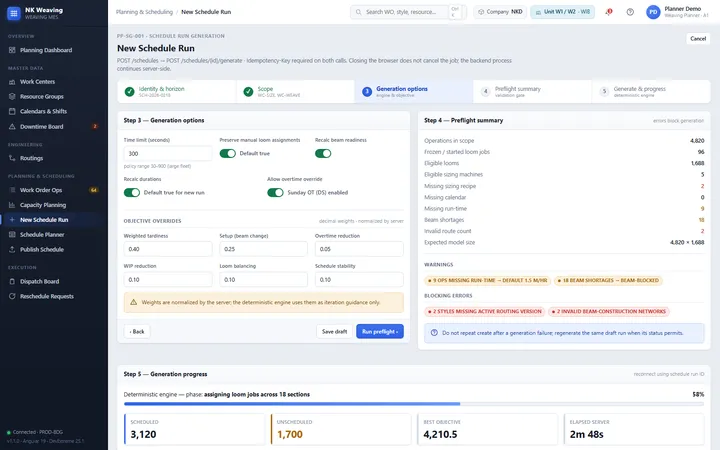Screen dimensions: 720x450
Task: Click the Time limit seconds field
Action: coord(168,153)
